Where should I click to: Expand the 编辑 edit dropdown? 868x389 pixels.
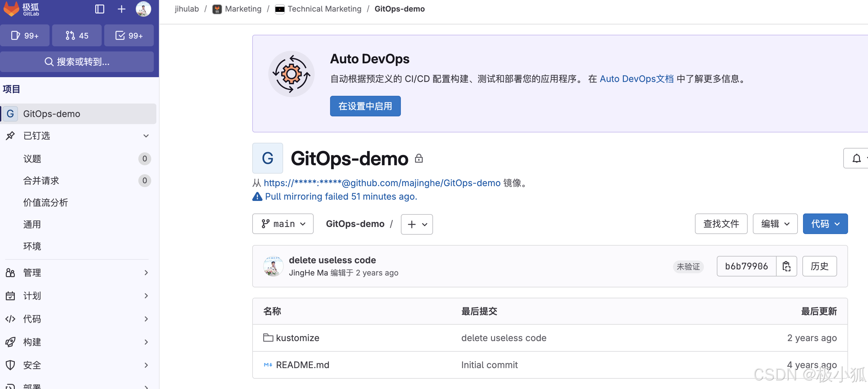[x=775, y=224]
